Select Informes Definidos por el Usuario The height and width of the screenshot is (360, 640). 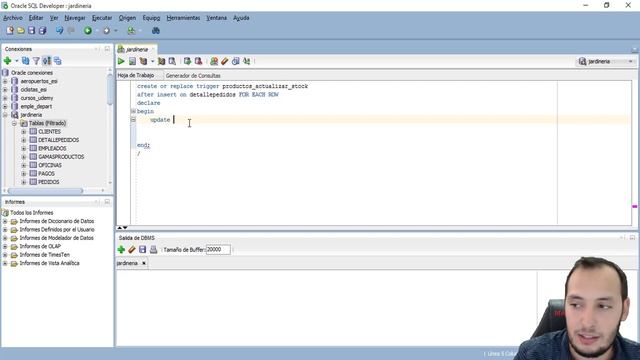tap(57, 230)
